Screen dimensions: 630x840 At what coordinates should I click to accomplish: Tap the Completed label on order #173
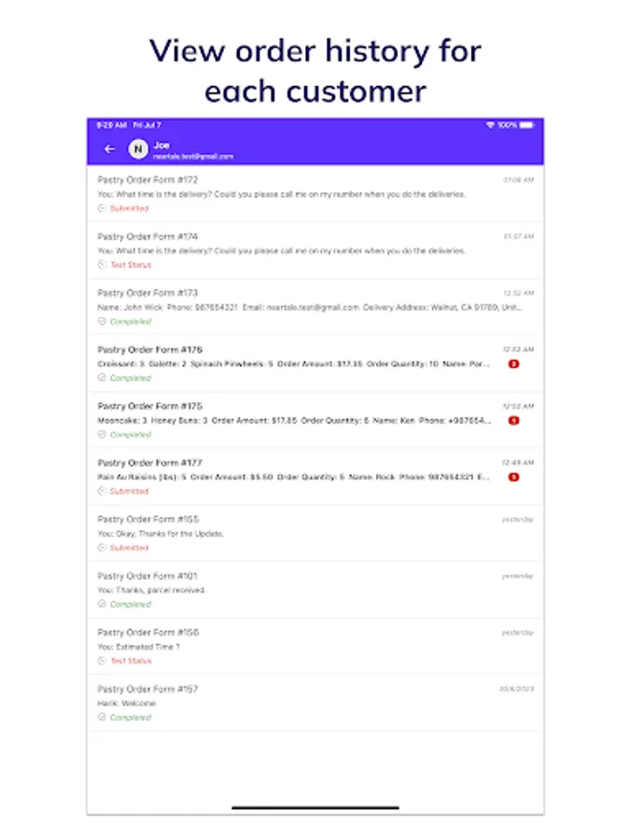131,321
